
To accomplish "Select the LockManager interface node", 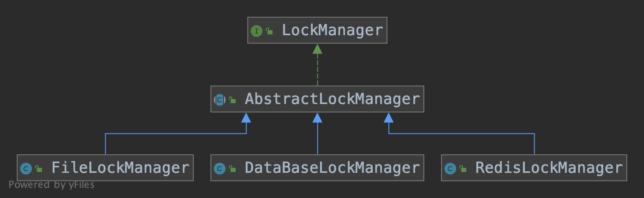I will pyautogui.click(x=317, y=30).
